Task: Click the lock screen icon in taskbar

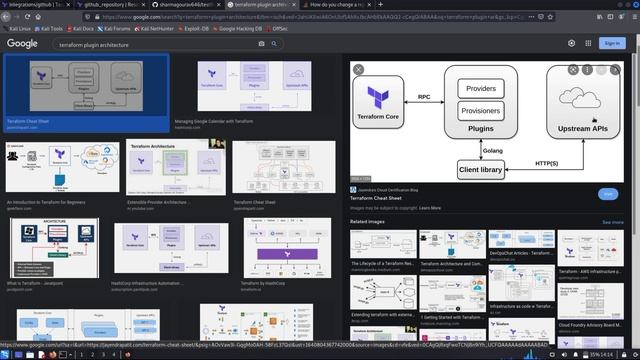Action: (624, 355)
